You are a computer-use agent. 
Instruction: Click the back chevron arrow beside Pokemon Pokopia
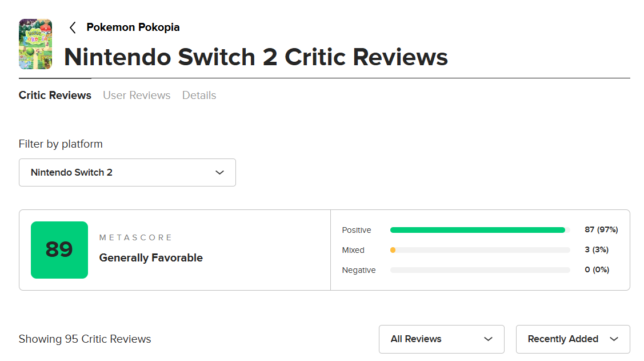[x=73, y=27]
